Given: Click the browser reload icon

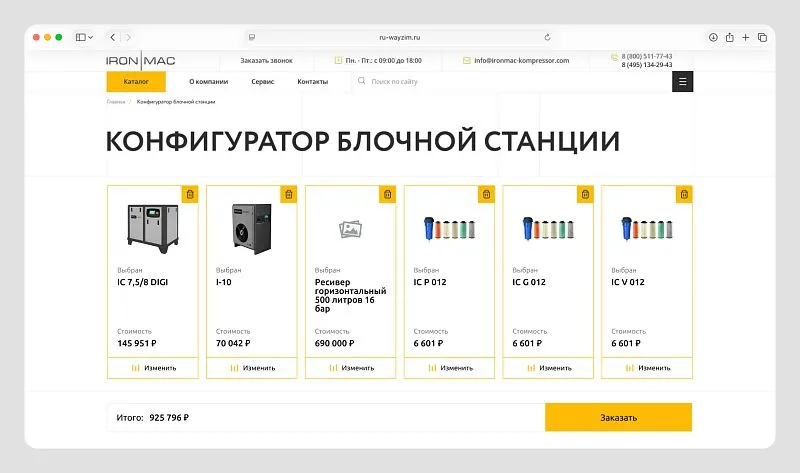Looking at the screenshot, I should (547, 37).
